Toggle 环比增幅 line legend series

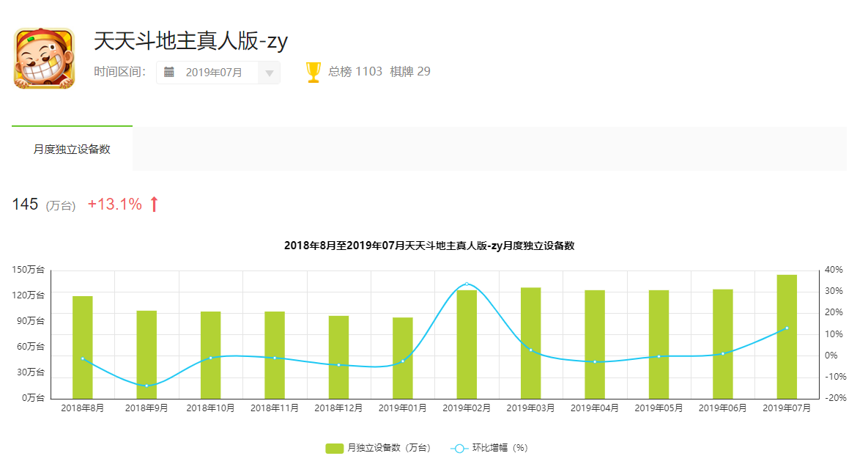499,448
